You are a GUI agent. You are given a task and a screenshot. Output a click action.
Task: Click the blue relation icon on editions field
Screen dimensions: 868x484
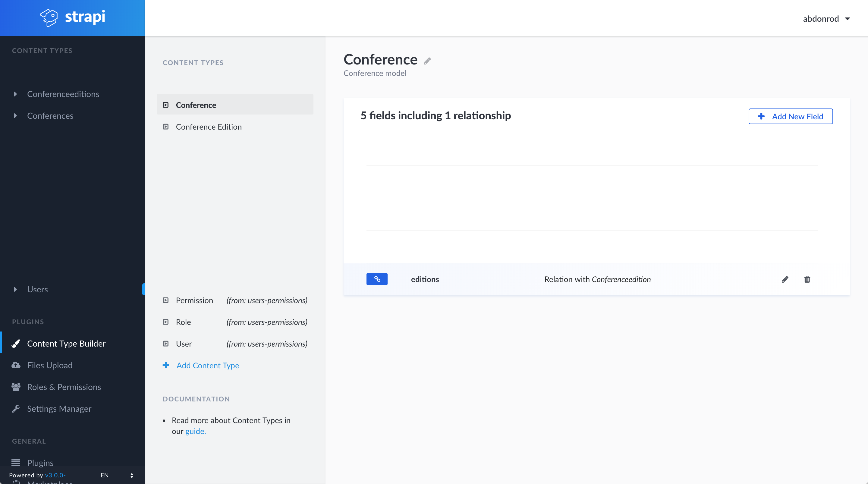pos(377,279)
